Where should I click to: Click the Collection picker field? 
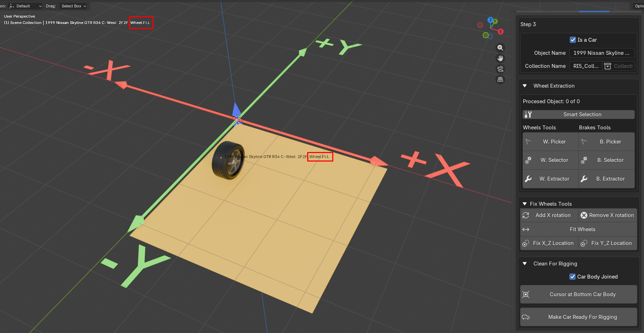[x=618, y=66]
